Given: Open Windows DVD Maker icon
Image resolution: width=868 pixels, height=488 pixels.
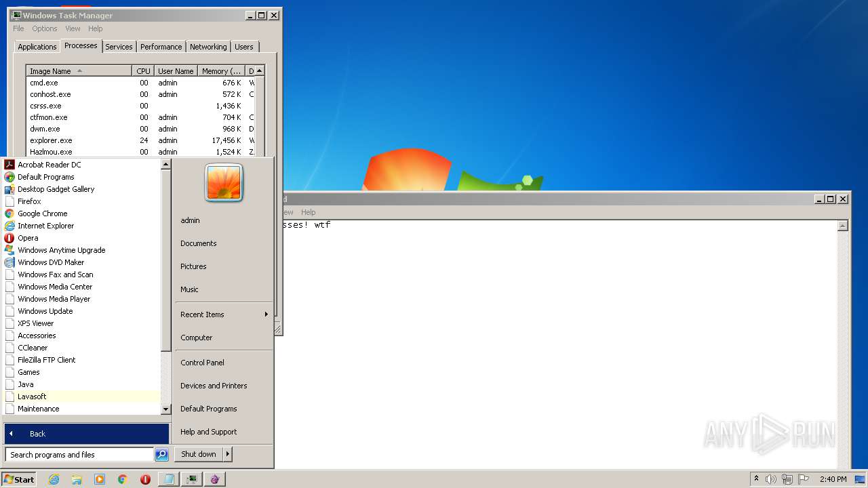Looking at the screenshot, I should [x=9, y=262].
